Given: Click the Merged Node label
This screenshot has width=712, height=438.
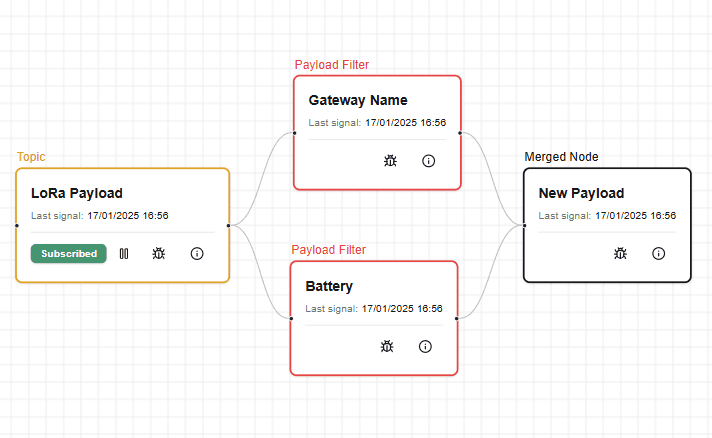Looking at the screenshot, I should (561, 157).
